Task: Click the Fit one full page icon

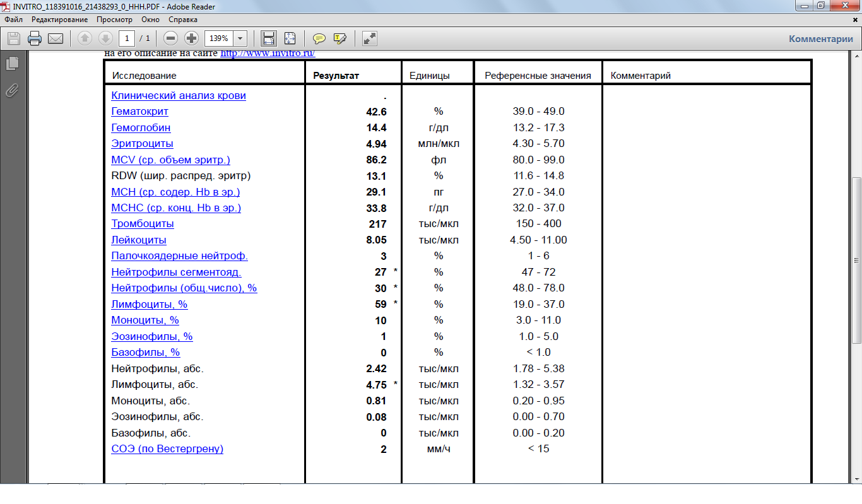Action: 290,38
